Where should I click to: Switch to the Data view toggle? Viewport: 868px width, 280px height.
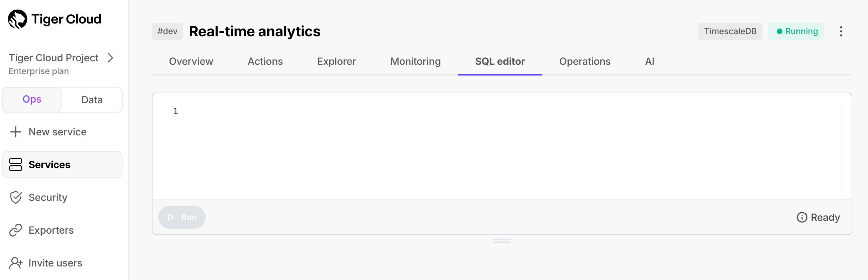92,100
